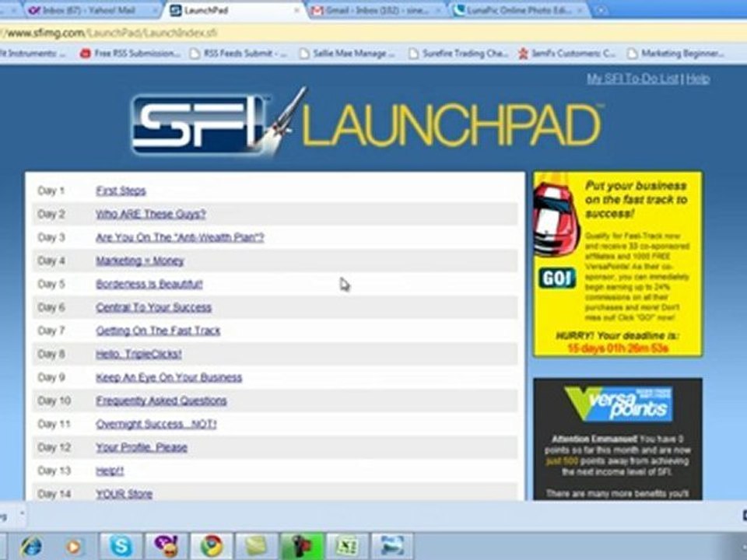Image resolution: width=747 pixels, height=560 pixels.
Task: Switch to the Gmail Inbox tab
Action: point(377,10)
